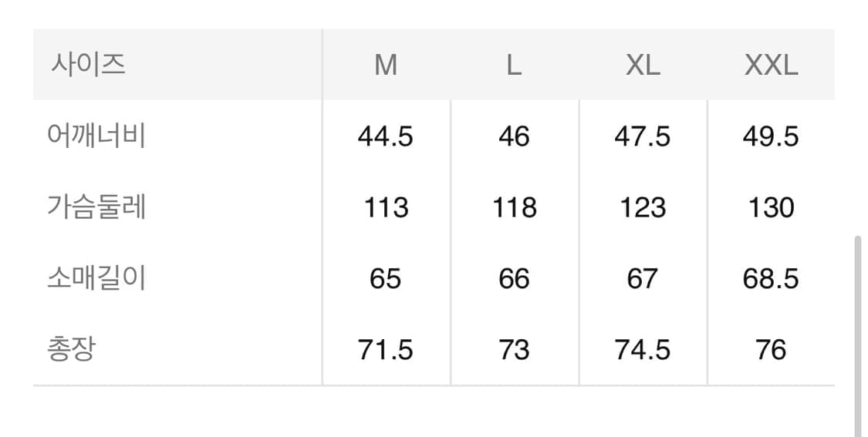The width and height of the screenshot is (868, 437).
Task: Select the 130 chest measurement cell
Action: [771, 208]
